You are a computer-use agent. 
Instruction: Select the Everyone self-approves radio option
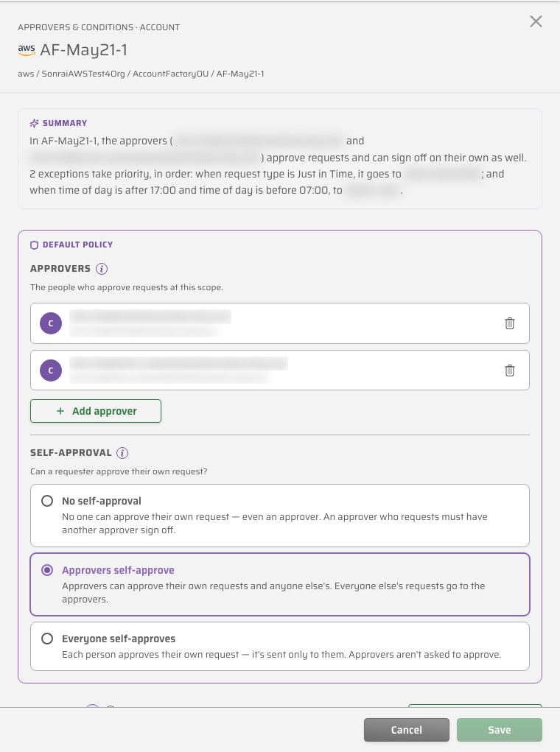coord(47,639)
